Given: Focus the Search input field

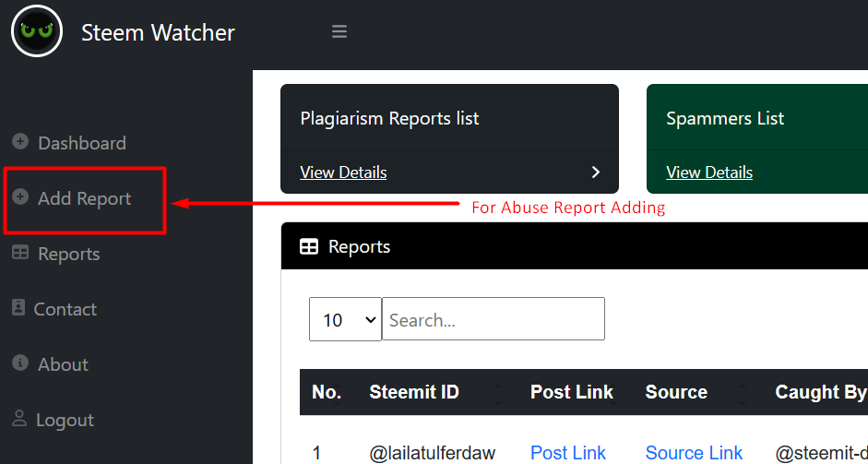Looking at the screenshot, I should click(x=493, y=319).
